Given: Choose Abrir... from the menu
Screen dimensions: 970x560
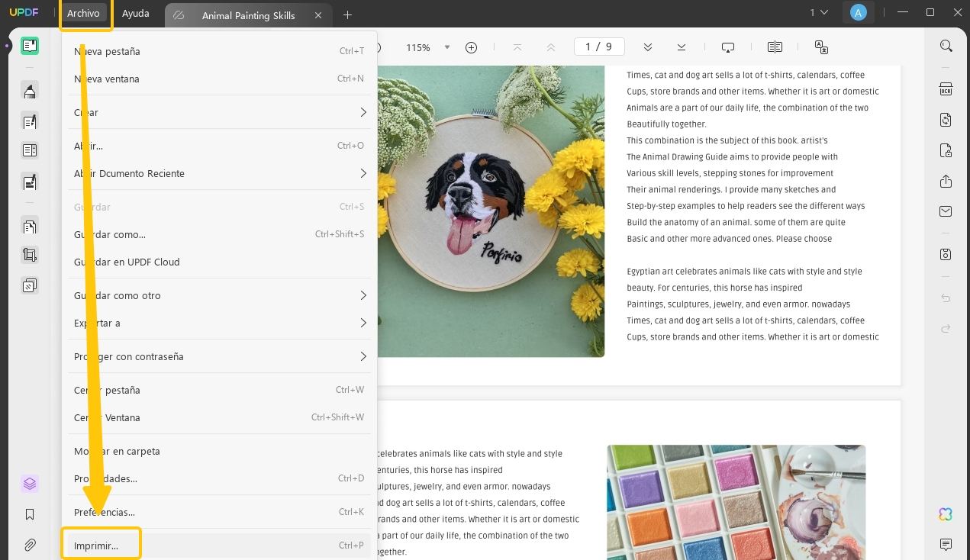Looking at the screenshot, I should [219, 146].
